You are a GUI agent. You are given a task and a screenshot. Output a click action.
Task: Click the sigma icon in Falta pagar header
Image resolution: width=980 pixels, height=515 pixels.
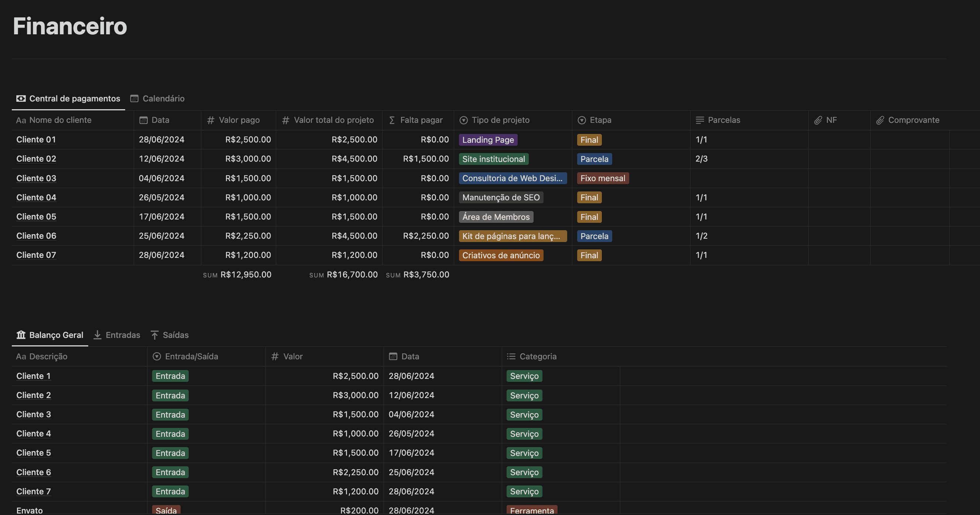pyautogui.click(x=392, y=120)
